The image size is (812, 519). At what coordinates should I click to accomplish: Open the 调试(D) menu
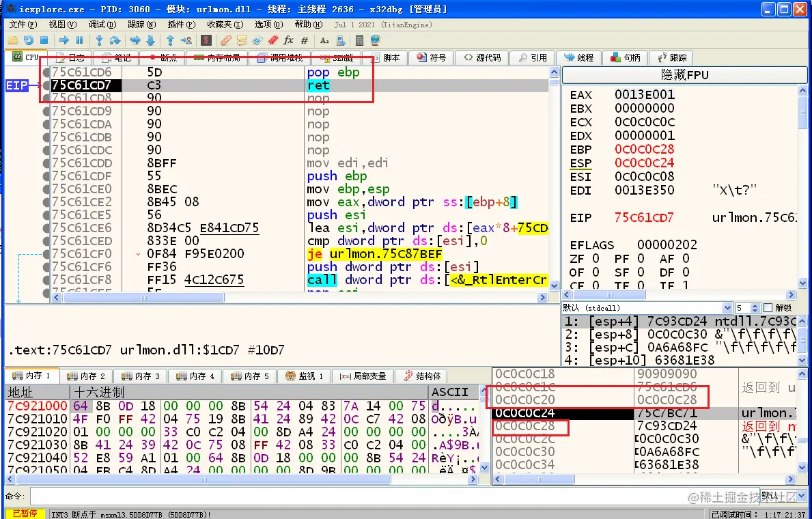(102, 25)
